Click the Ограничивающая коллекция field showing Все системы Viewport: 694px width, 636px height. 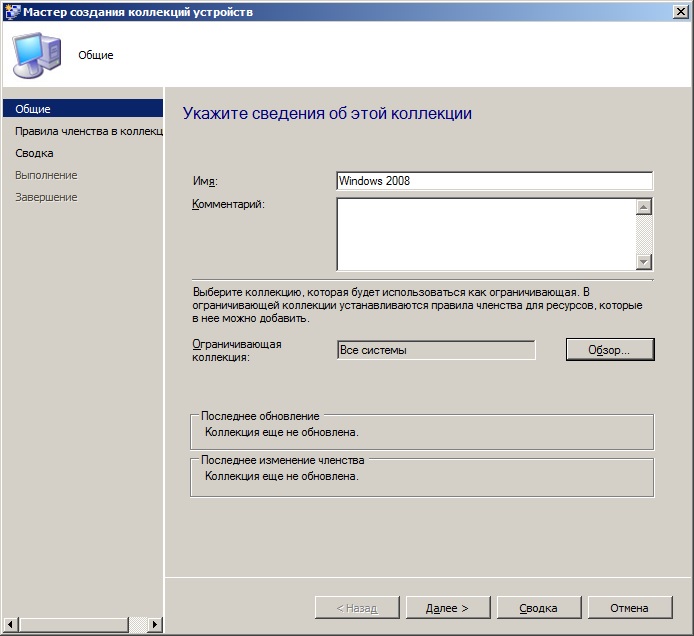click(x=436, y=350)
